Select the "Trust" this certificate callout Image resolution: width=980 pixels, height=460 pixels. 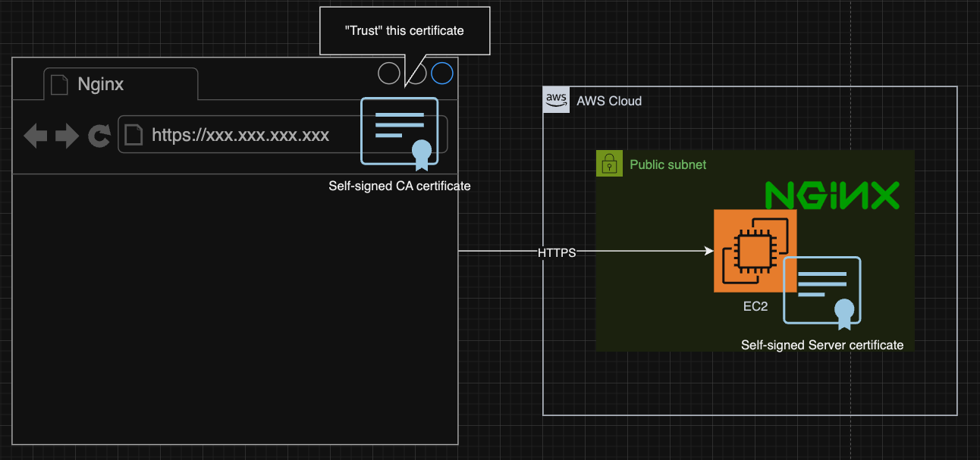click(404, 31)
